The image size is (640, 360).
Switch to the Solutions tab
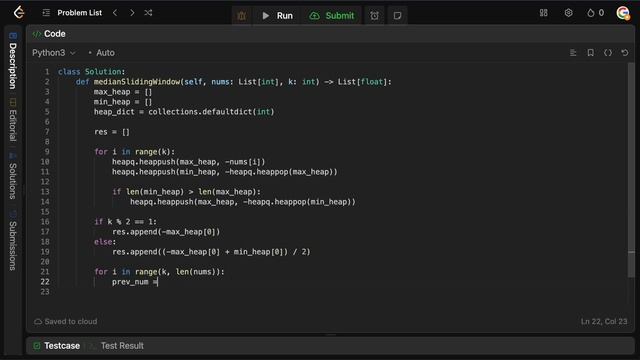point(13,176)
